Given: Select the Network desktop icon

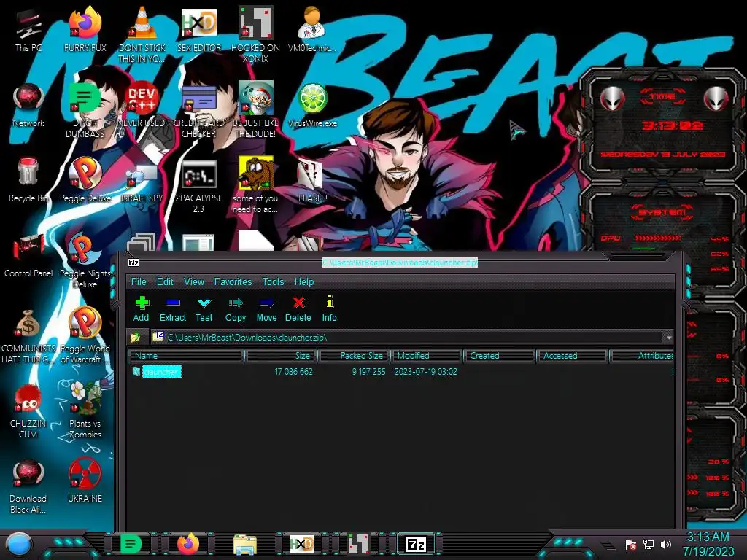Looking at the screenshot, I should (x=28, y=105).
